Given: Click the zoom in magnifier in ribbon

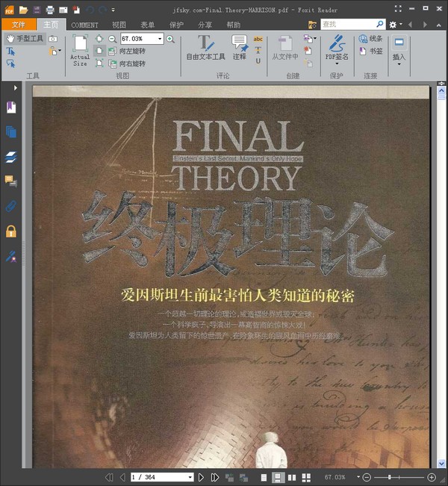Looking at the screenshot, I should (170, 39).
